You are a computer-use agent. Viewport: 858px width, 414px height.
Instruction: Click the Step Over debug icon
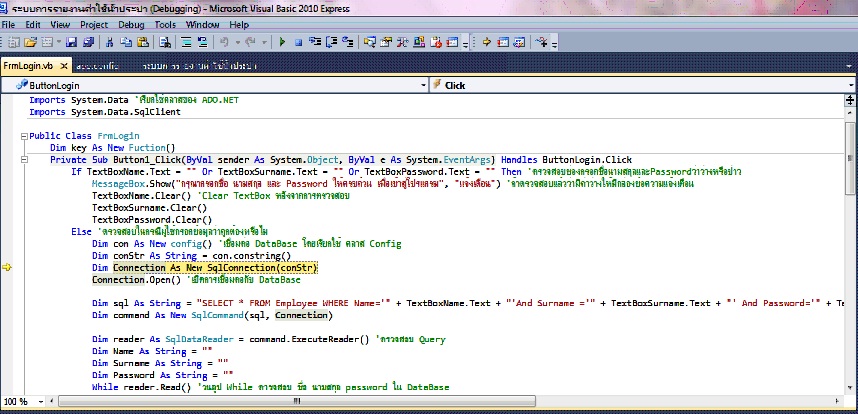[x=332, y=42]
